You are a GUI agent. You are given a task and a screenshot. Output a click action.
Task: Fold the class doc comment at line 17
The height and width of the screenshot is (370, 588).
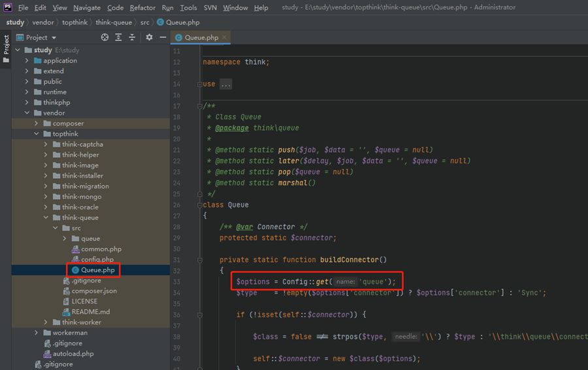click(200, 106)
